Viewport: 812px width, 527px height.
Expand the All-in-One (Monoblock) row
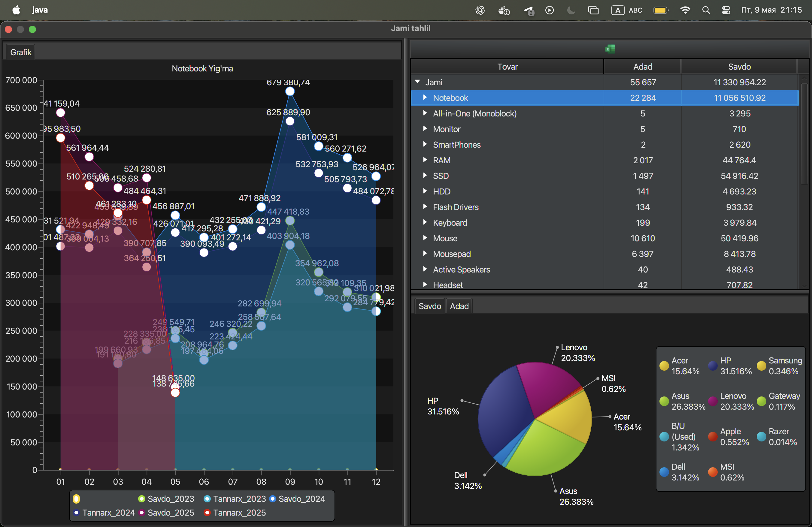[x=425, y=113]
